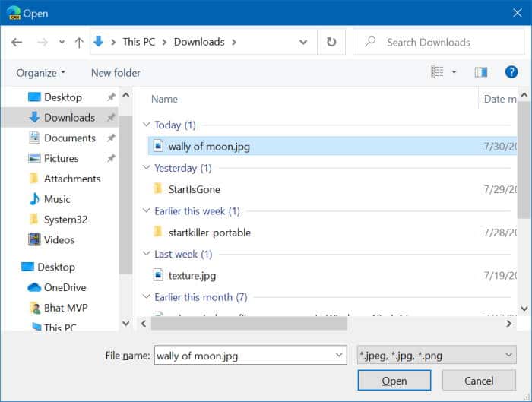Screen dimensions: 532x402
Task: Click the Back navigation arrow
Action: tap(18, 43)
